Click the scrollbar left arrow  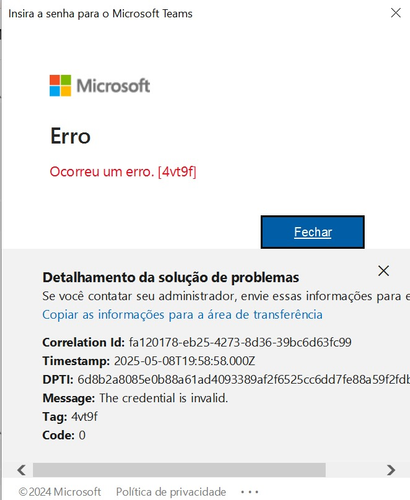(22, 470)
